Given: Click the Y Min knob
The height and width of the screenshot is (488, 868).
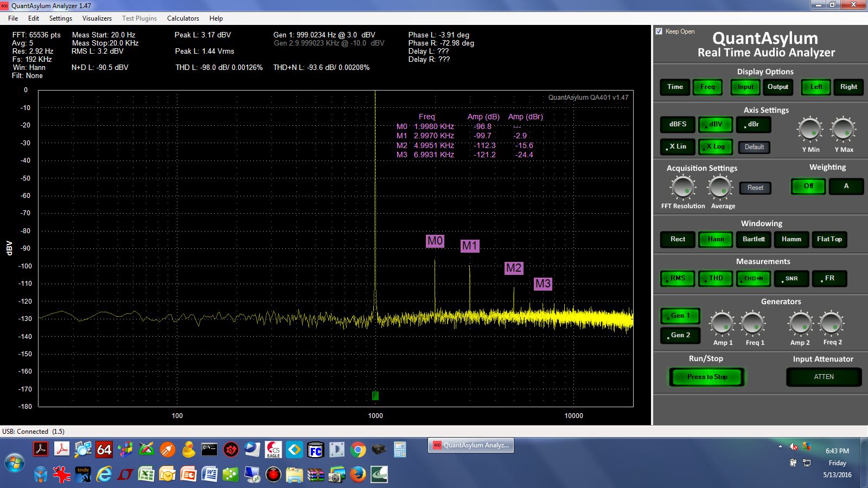Looking at the screenshot, I should click(810, 130).
